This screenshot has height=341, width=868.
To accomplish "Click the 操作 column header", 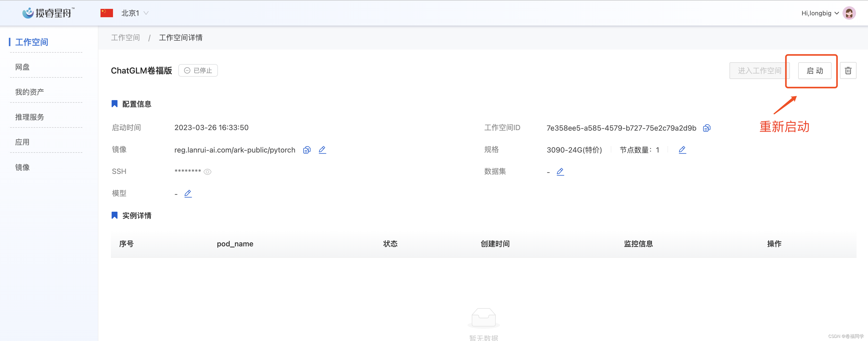I will click(x=774, y=244).
